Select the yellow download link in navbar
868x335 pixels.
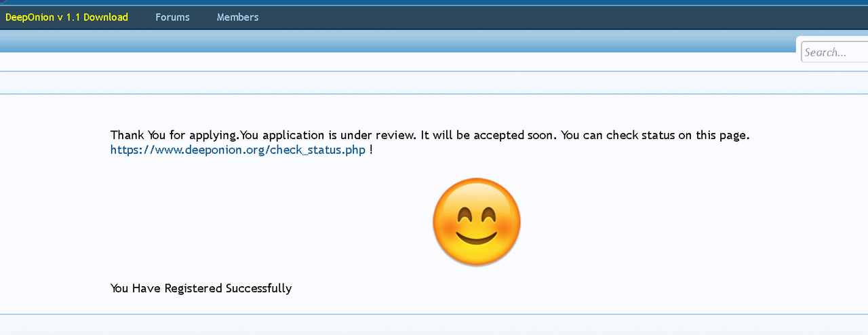tap(66, 17)
